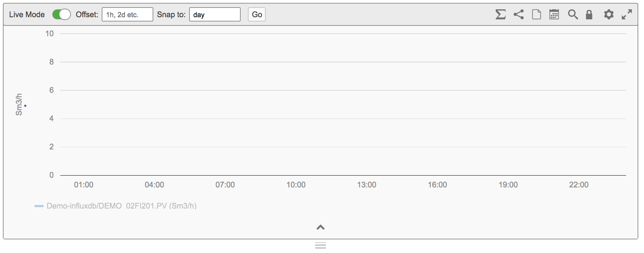Click the light blue legend color swatch
The height and width of the screenshot is (253, 644).
pos(39,206)
